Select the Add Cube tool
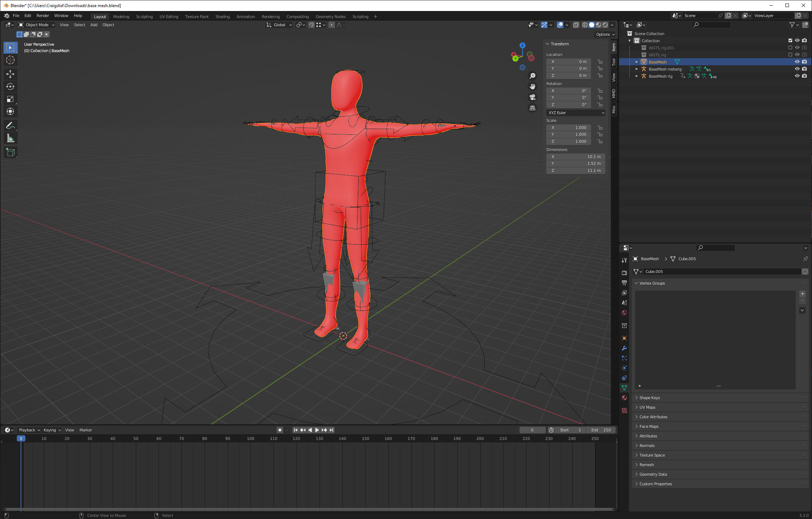The image size is (812, 519). pyautogui.click(x=10, y=152)
